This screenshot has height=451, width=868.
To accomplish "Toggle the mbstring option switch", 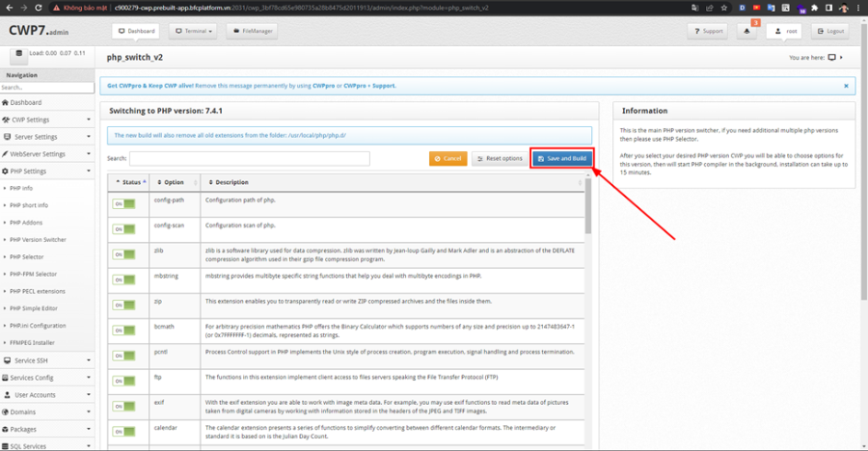I will (124, 279).
